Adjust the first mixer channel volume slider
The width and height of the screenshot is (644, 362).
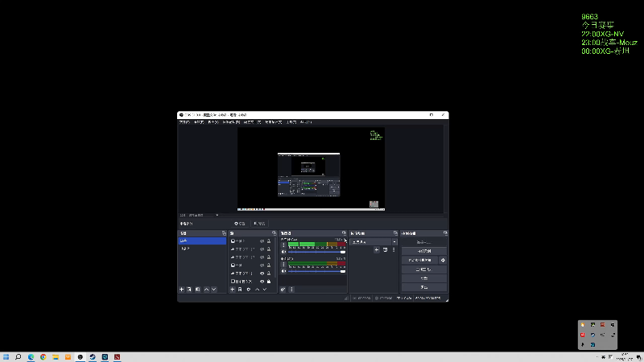click(x=316, y=252)
